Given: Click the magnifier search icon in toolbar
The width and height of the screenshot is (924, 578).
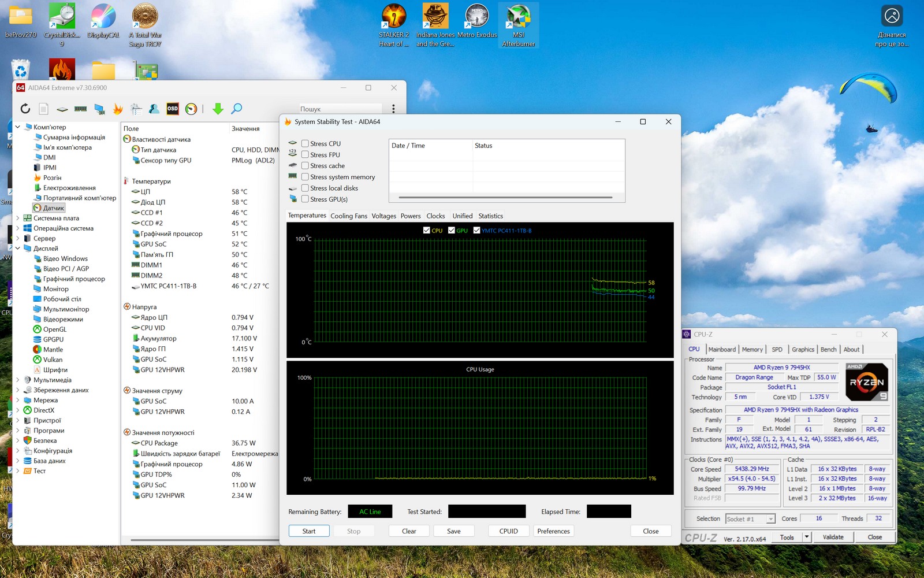Looking at the screenshot, I should [x=237, y=109].
